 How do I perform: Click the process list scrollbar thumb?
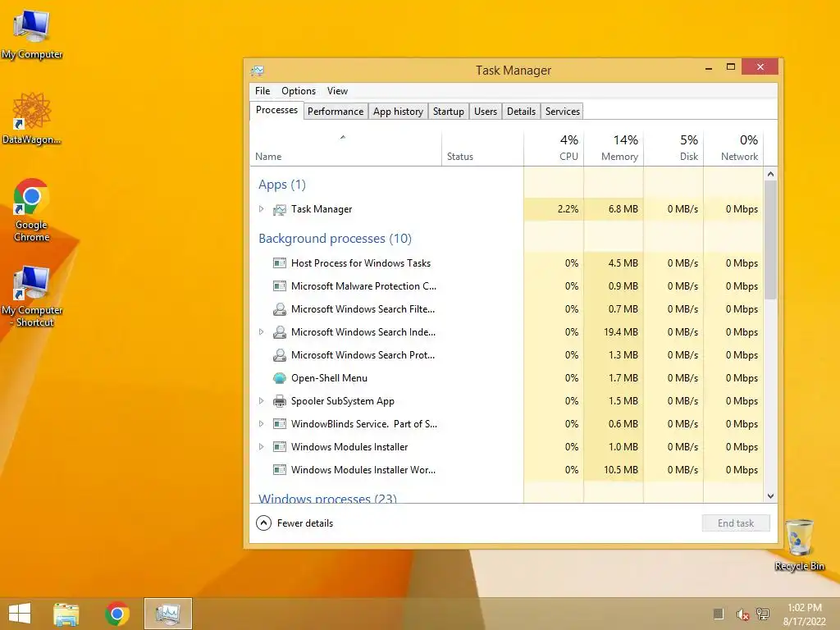coord(770,240)
